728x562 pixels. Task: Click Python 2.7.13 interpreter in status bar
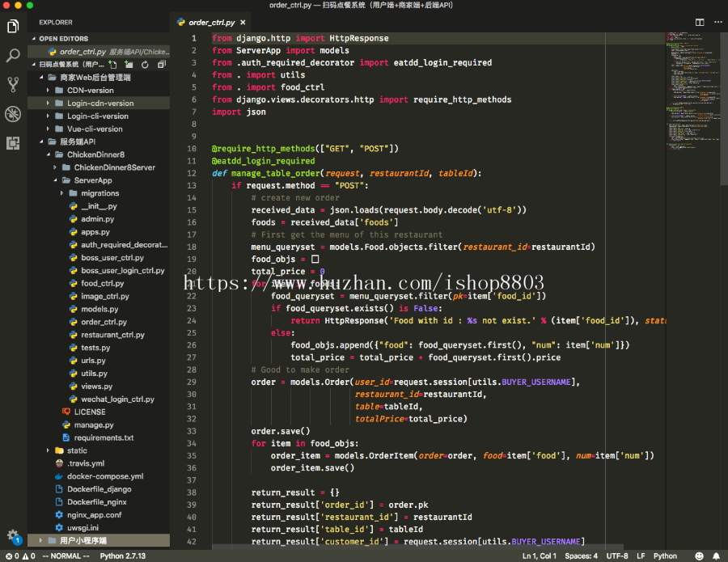click(123, 556)
